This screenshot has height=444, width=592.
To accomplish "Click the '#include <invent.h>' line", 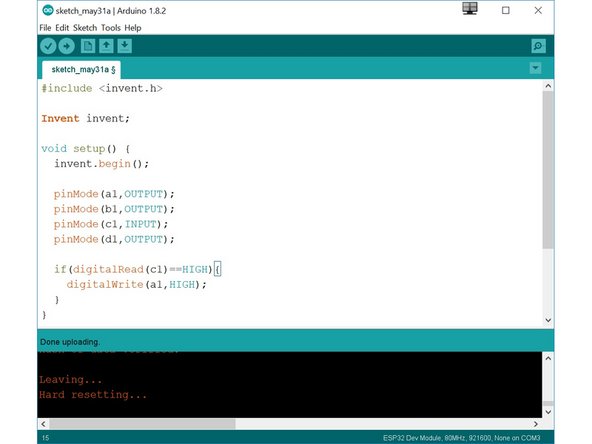I will click(x=102, y=88).
